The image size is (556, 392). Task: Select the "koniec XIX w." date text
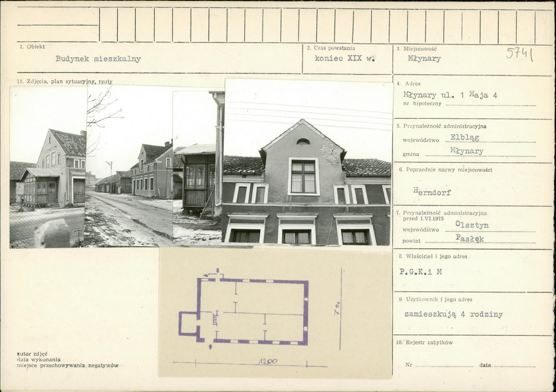[345, 58]
